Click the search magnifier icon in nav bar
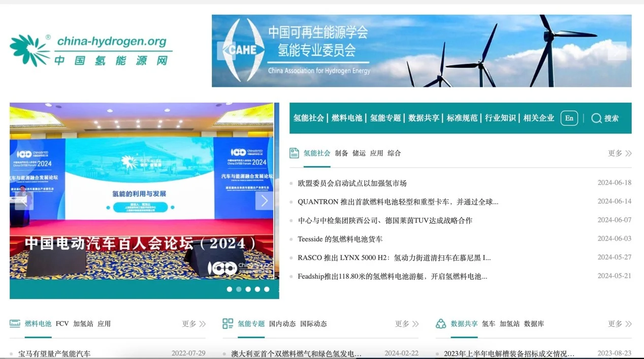644x359 pixels. pyautogui.click(x=596, y=118)
